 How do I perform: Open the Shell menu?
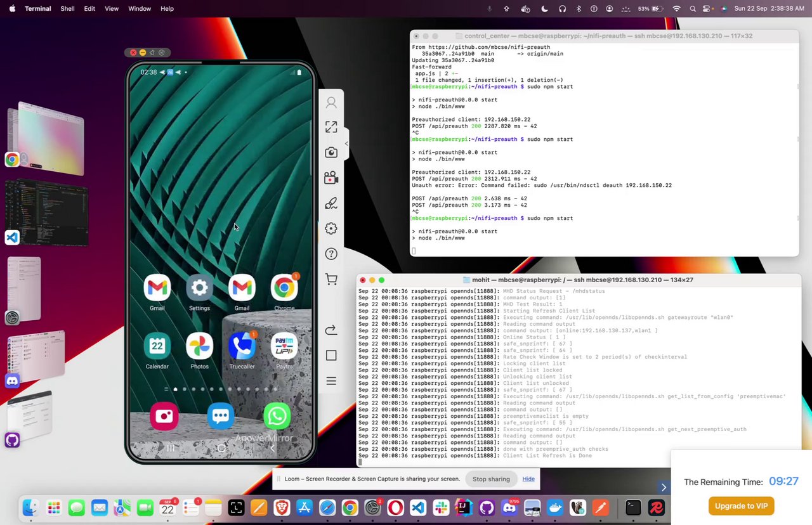click(x=67, y=9)
